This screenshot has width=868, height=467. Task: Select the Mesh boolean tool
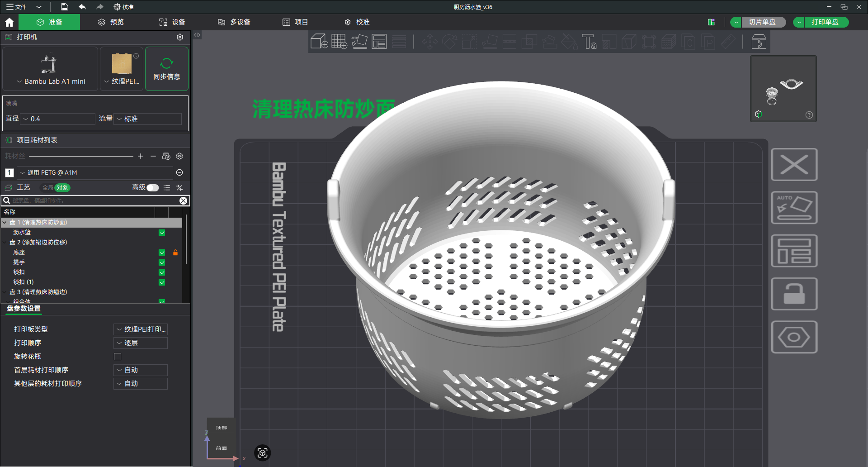529,42
